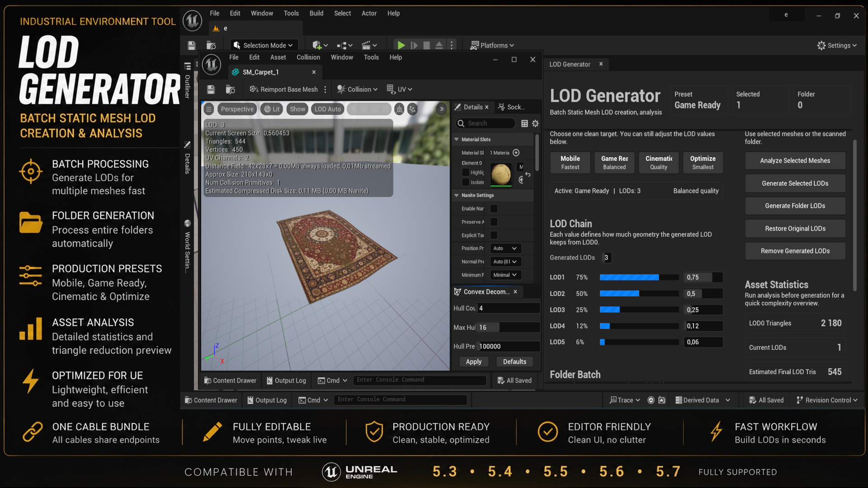
Task: Select the Mobile Fastest preset
Action: coord(570,163)
